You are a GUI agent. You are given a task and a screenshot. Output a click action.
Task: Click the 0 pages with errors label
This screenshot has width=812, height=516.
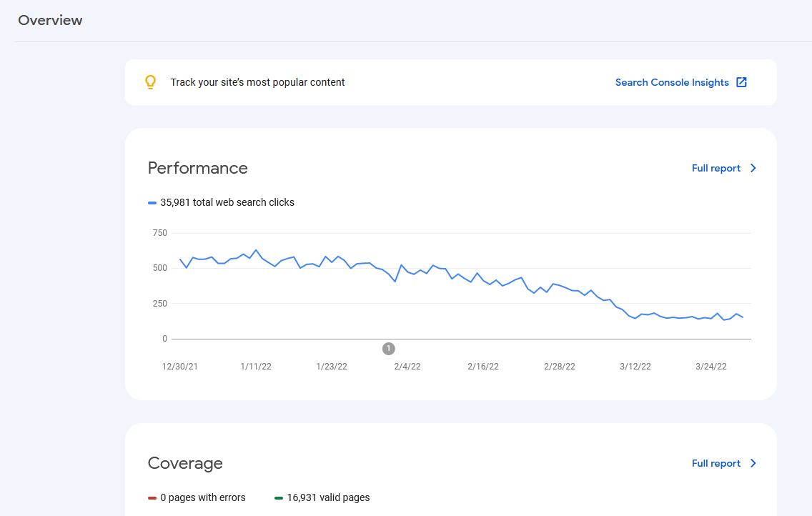pos(203,497)
